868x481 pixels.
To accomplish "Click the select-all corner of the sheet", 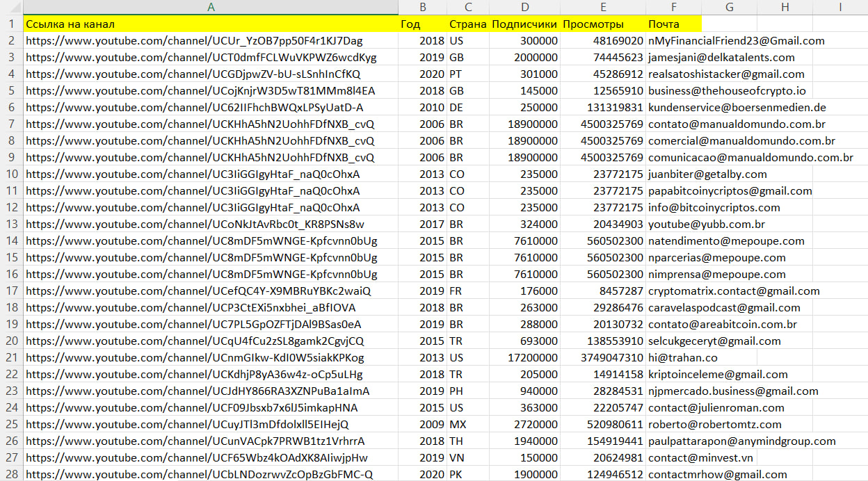I will [x=11, y=7].
